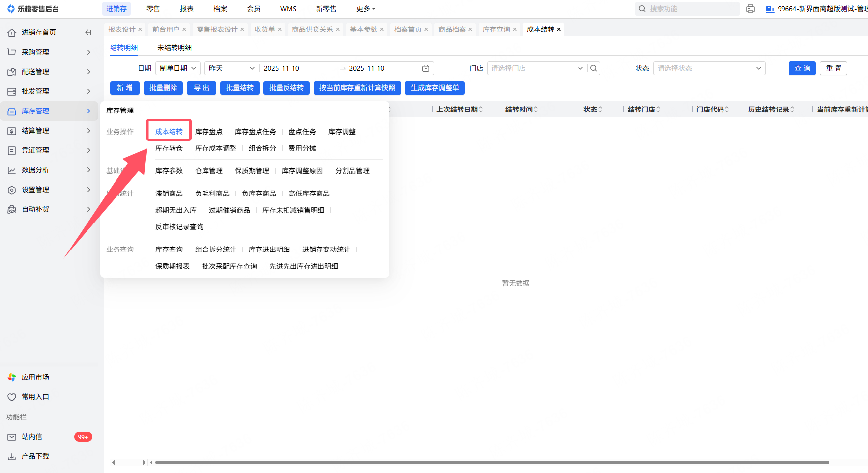Image resolution: width=868 pixels, height=473 pixels.
Task: Click the 生成库存调整单 button
Action: click(435, 88)
